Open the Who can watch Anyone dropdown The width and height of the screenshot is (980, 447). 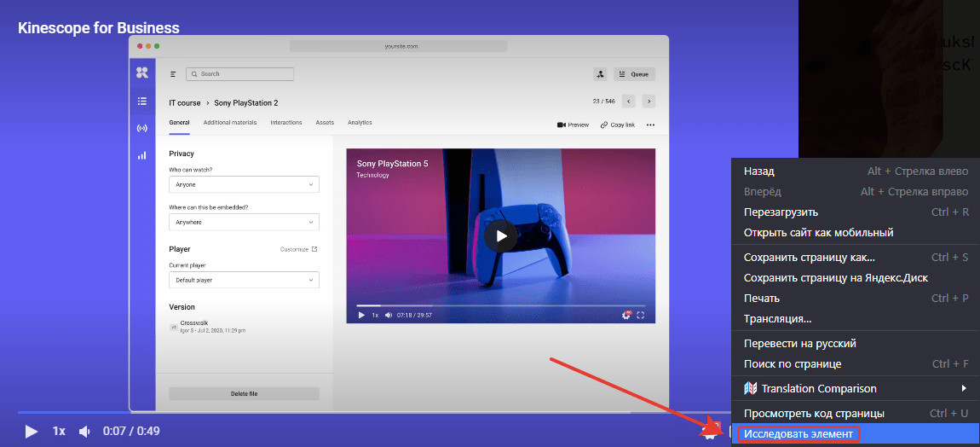[244, 184]
